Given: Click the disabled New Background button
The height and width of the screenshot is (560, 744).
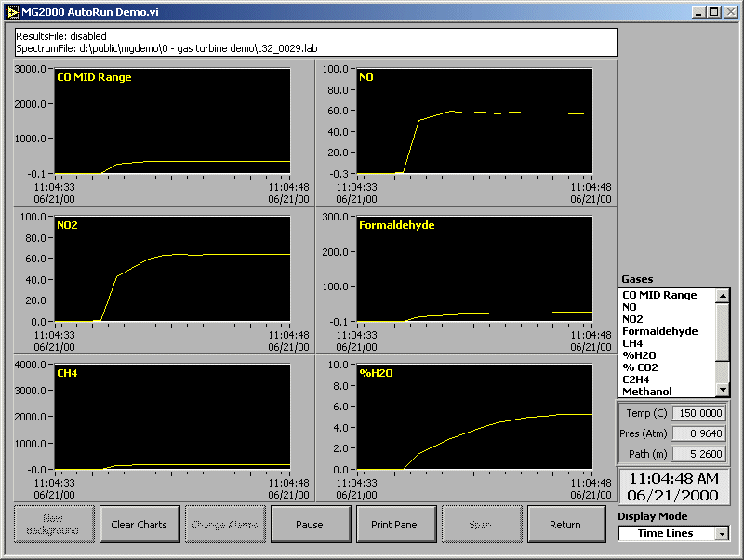Looking at the screenshot, I should point(54,525).
